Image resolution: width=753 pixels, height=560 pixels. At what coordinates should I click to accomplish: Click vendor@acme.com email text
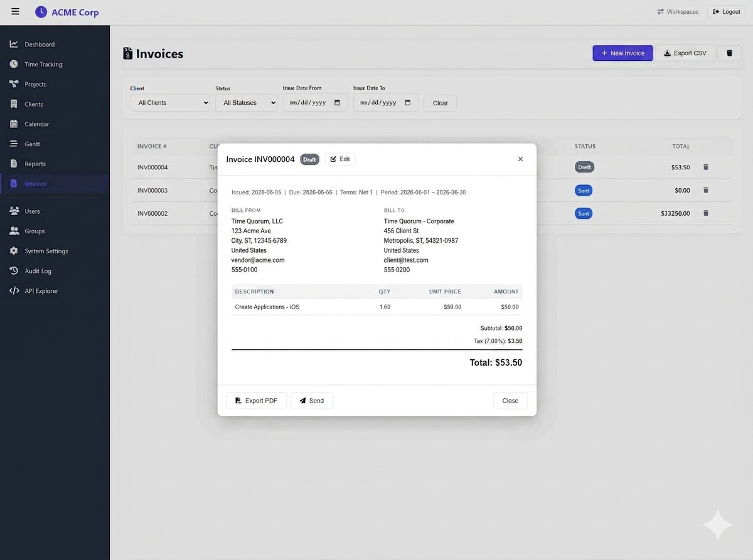coord(258,260)
